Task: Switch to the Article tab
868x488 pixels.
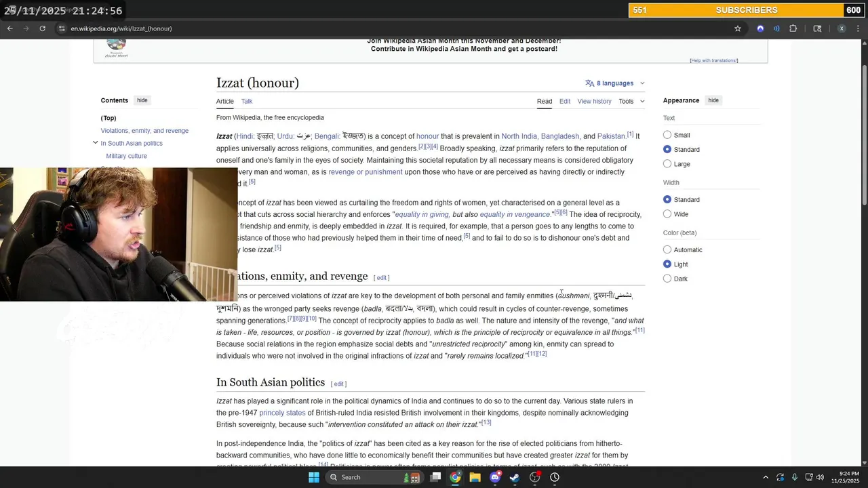Action: pos(225,101)
